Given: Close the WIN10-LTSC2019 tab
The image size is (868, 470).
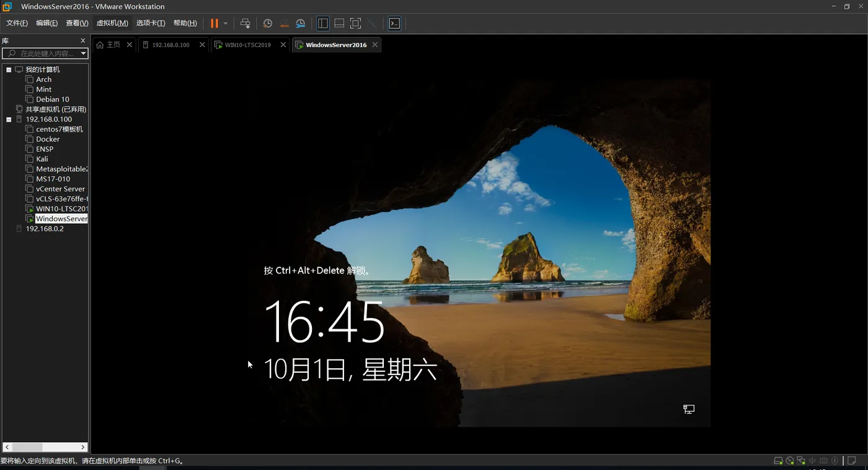Looking at the screenshot, I should (x=283, y=45).
